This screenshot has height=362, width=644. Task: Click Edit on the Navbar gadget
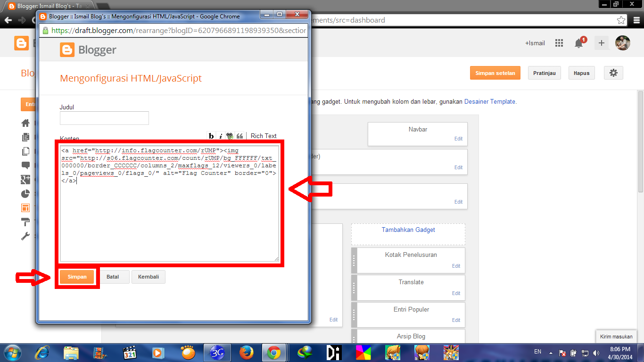click(x=458, y=139)
